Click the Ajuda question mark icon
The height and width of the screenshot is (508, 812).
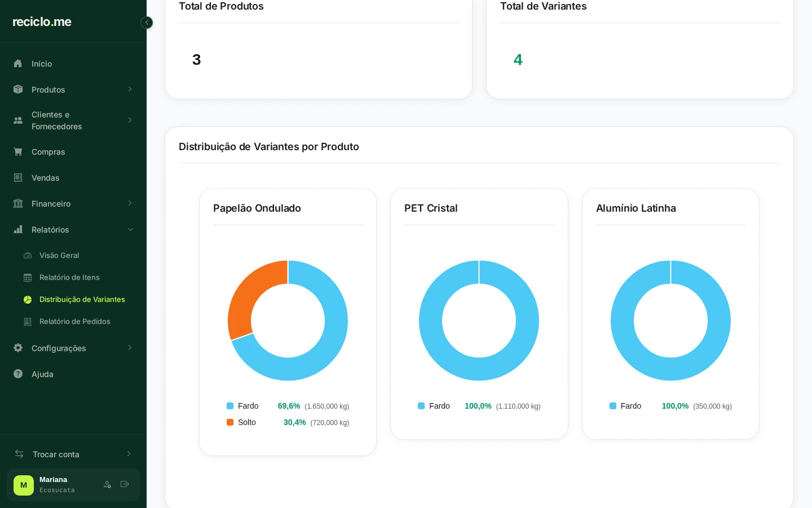18,374
